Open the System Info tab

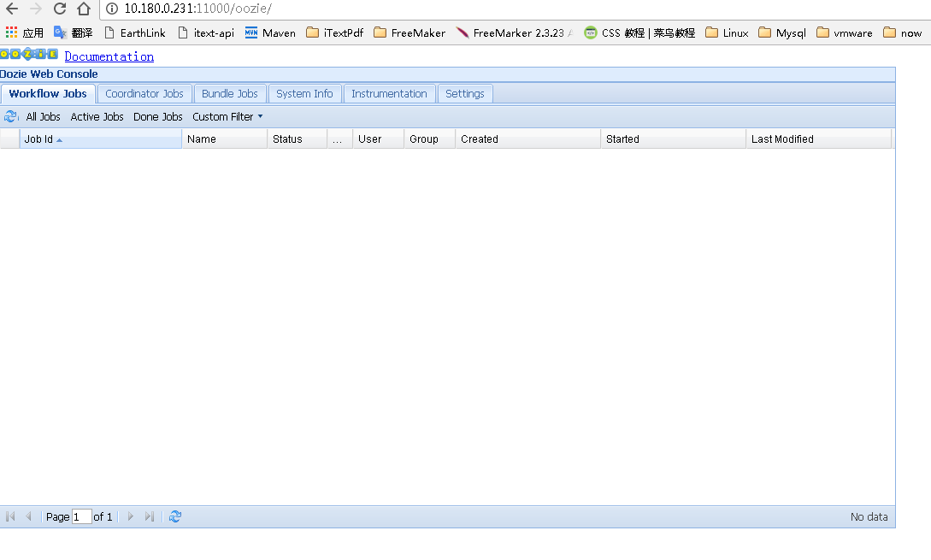pos(304,94)
